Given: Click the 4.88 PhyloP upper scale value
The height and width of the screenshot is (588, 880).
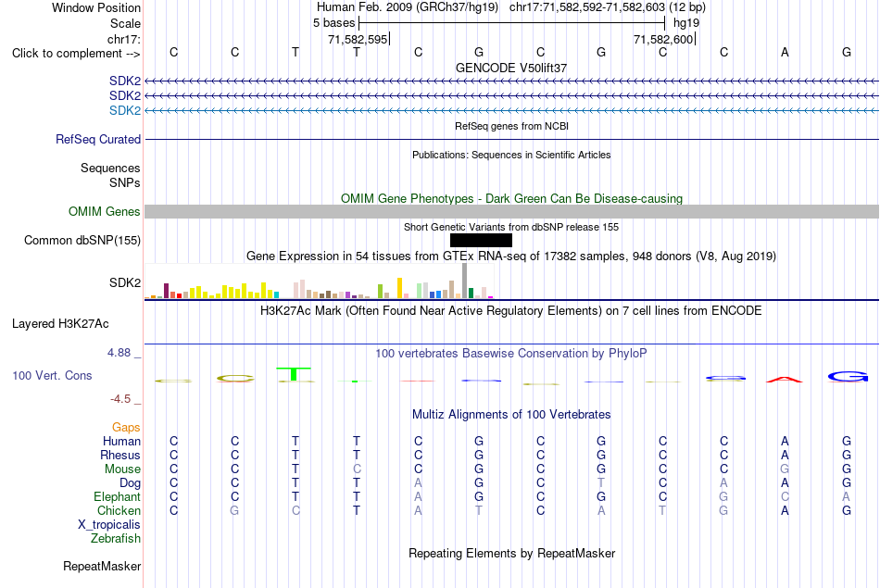Looking at the screenshot, I should [119, 353].
